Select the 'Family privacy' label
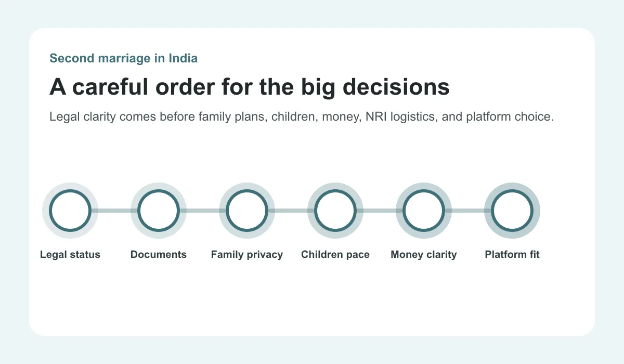 (247, 255)
